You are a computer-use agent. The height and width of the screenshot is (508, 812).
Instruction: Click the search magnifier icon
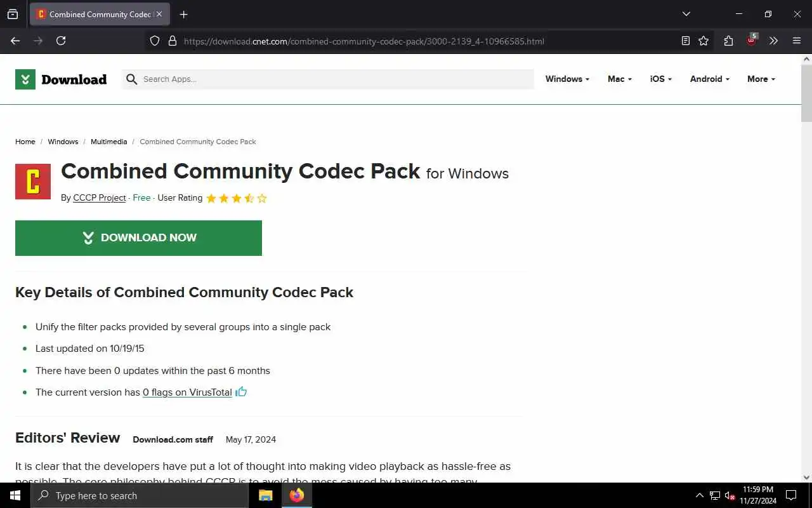pos(131,79)
